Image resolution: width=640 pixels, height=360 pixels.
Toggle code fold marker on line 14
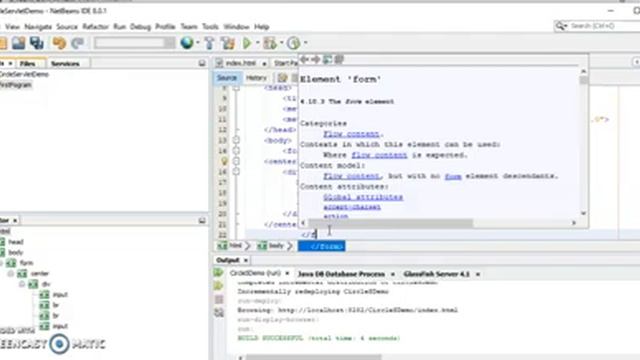coord(236,151)
